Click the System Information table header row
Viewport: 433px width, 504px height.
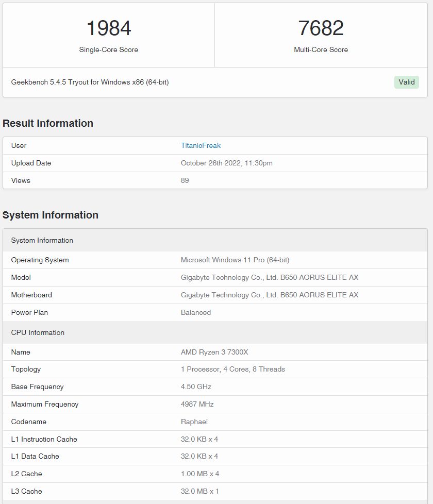[215, 241]
